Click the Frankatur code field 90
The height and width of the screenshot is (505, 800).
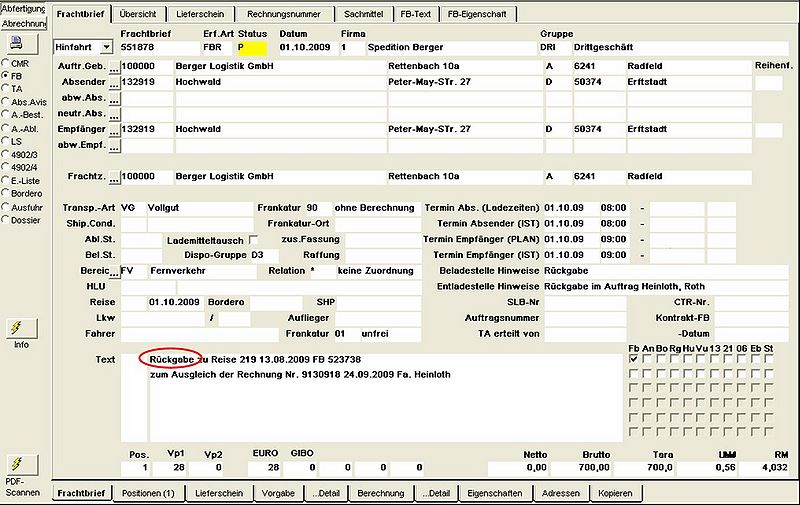click(317, 208)
